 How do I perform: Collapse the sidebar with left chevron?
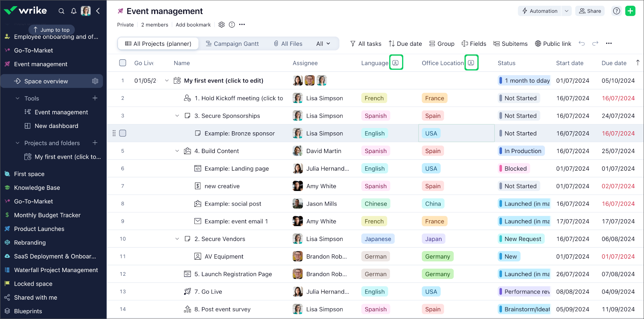coord(98,11)
